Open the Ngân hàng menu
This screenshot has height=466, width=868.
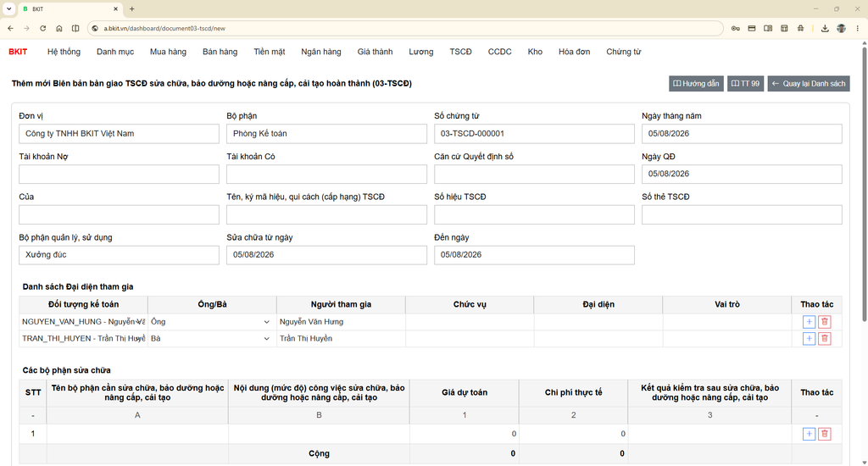[321, 52]
